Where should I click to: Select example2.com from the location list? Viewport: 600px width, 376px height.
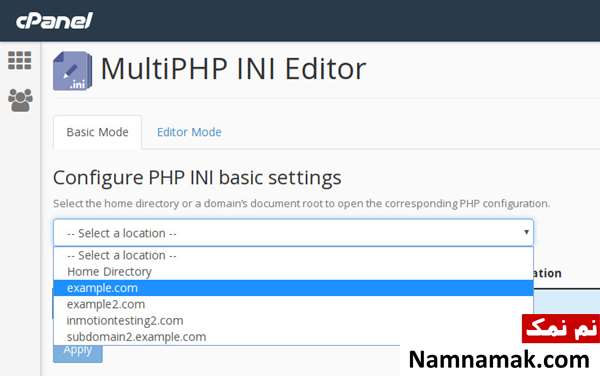pos(293,304)
